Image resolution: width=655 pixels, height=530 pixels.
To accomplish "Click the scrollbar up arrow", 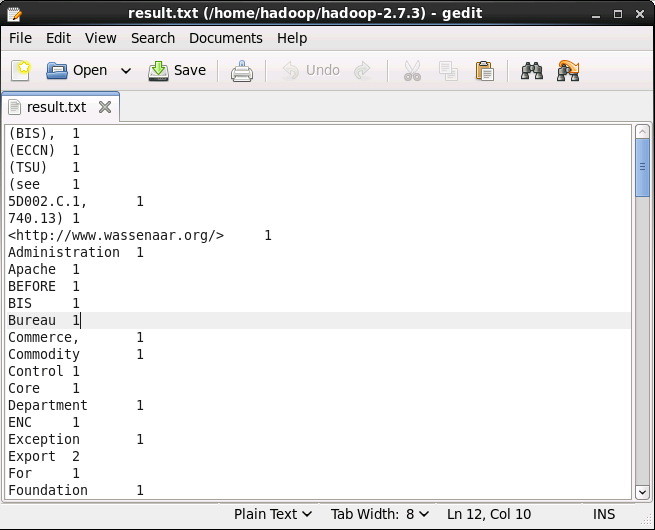I will (642, 132).
